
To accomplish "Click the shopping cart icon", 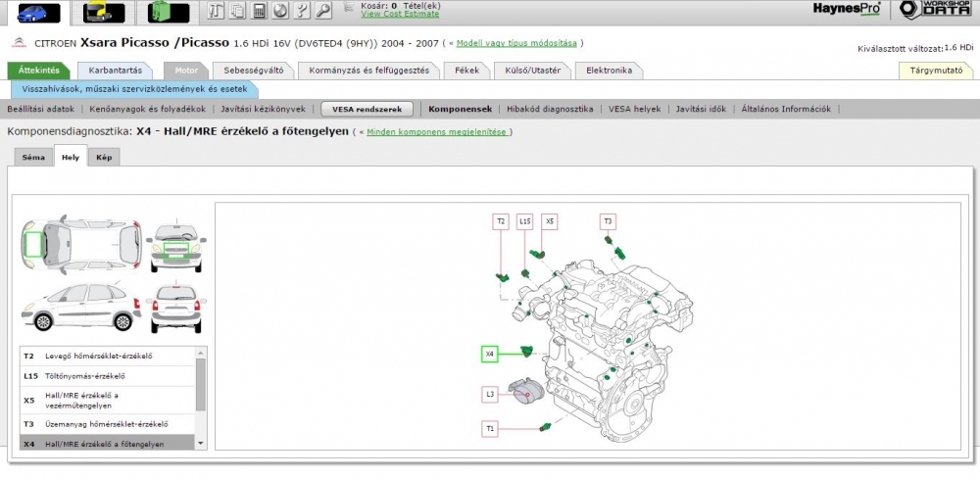I will tap(350, 7).
